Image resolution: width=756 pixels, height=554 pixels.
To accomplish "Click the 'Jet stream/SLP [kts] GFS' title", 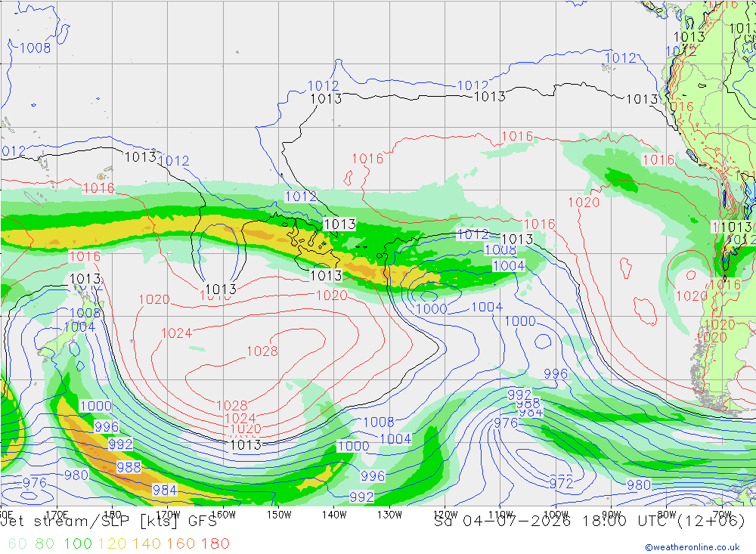I will point(108,522).
